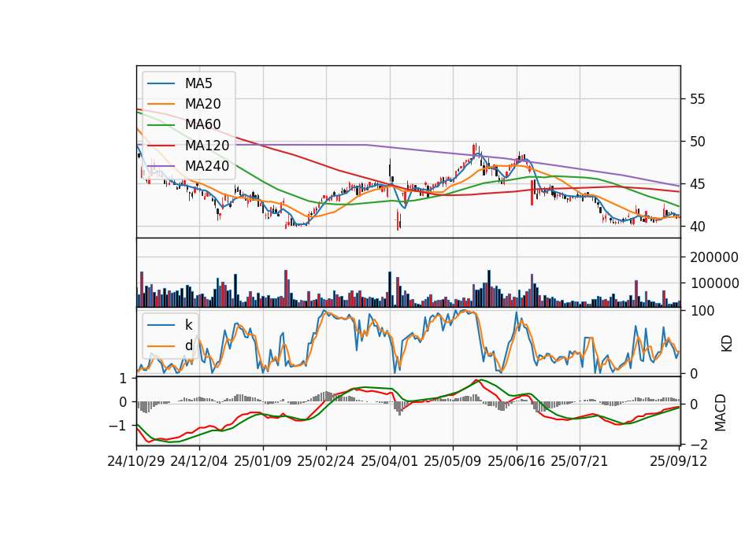This screenshot has width=756, height=543.
Task: Click the blue MA5 legend line sample
Action: pyautogui.click(x=161, y=84)
